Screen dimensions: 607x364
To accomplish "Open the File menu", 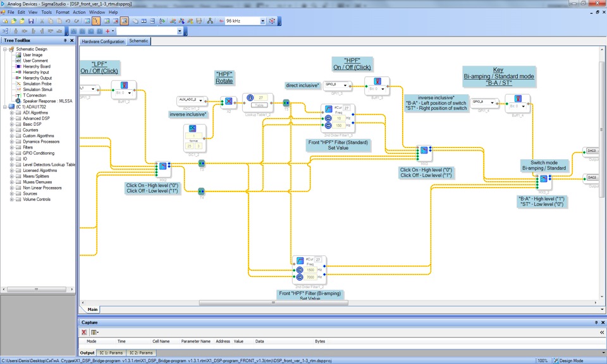I will pyautogui.click(x=11, y=13).
